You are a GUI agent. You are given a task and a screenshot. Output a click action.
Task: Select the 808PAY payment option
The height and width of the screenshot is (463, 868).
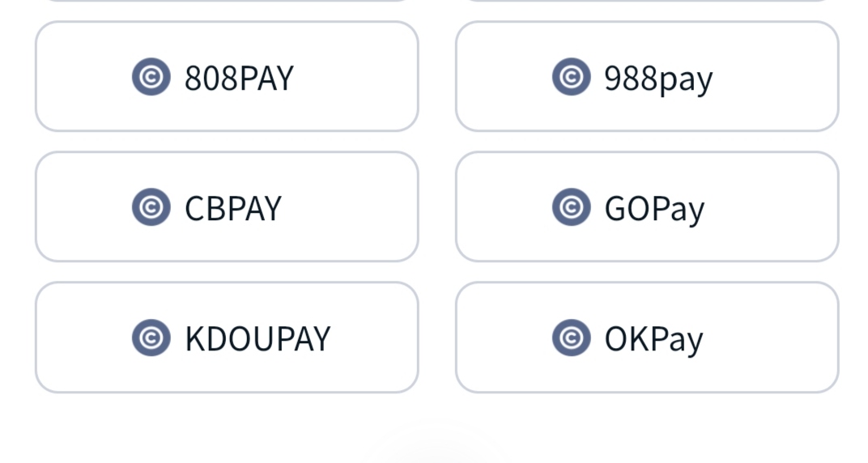click(x=227, y=76)
